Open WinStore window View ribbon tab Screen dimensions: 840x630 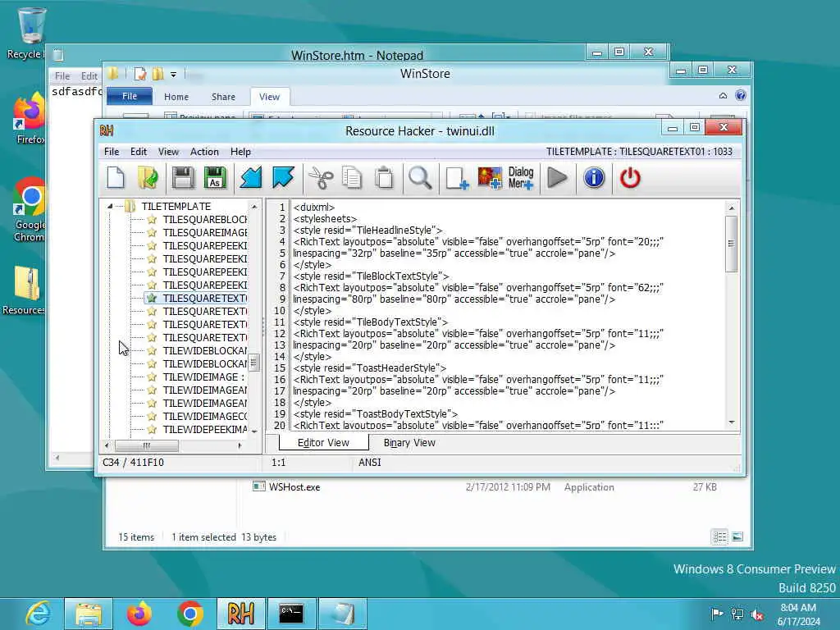269,97
